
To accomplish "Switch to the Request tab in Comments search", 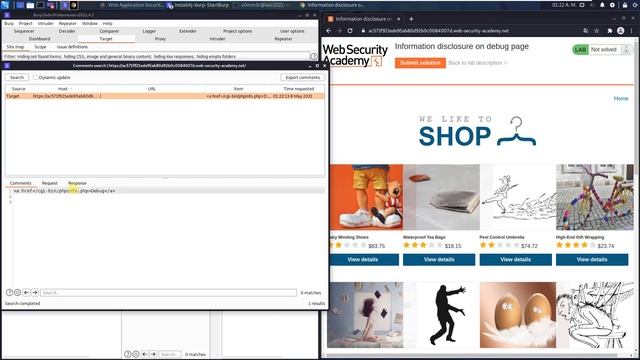I will (49, 183).
